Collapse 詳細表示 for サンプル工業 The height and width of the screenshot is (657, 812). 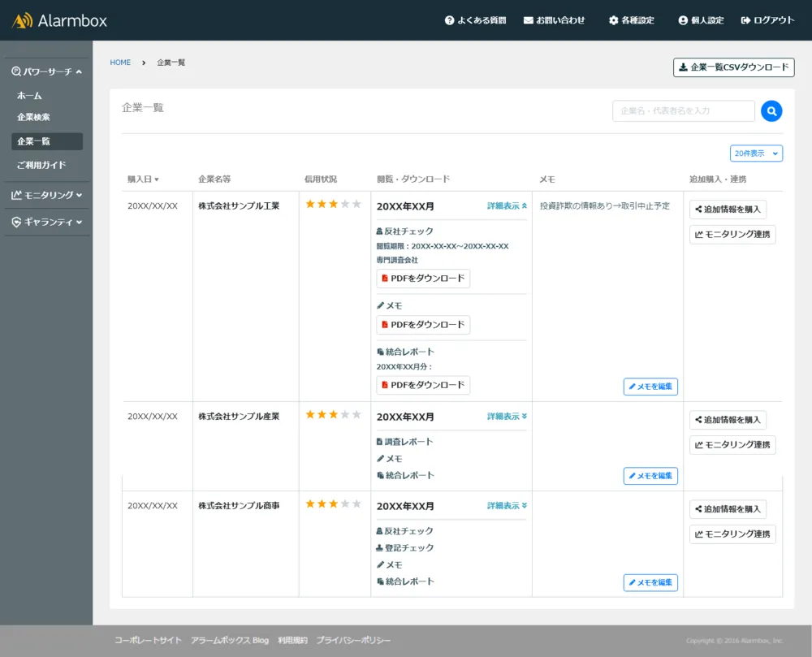(x=507, y=206)
